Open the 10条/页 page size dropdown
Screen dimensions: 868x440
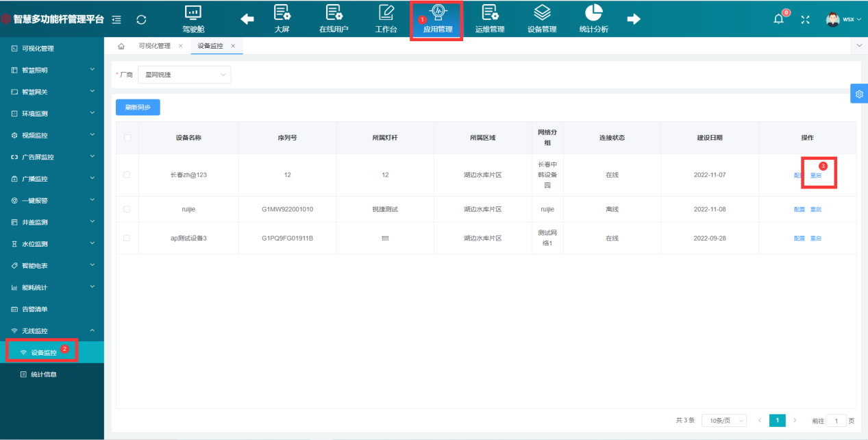[724, 420]
